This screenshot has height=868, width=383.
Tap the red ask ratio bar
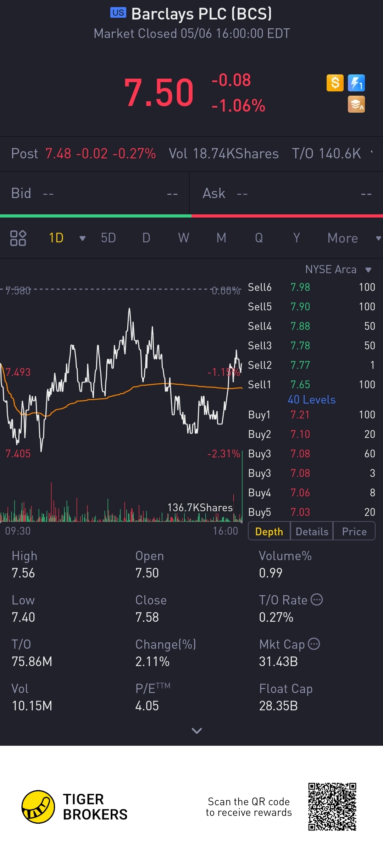point(287,216)
